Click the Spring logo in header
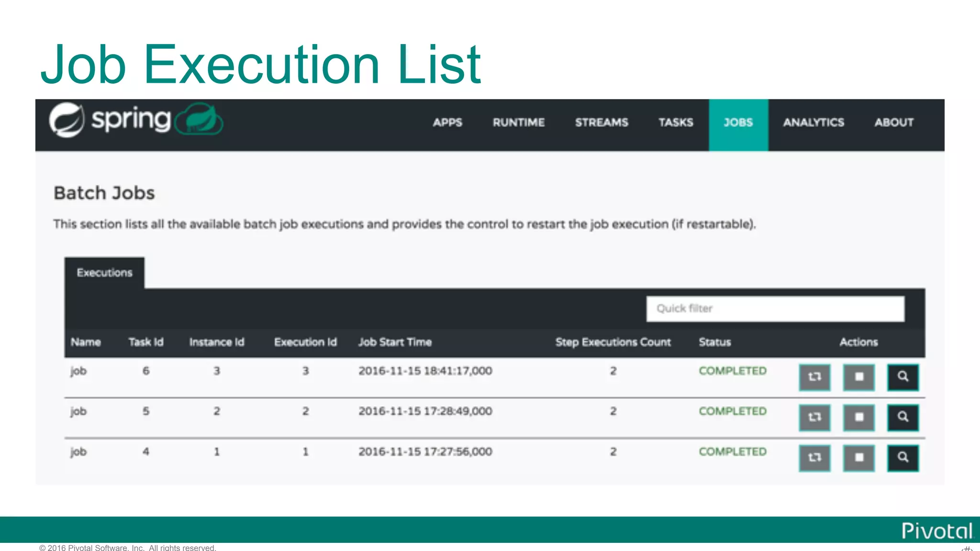 [110, 120]
